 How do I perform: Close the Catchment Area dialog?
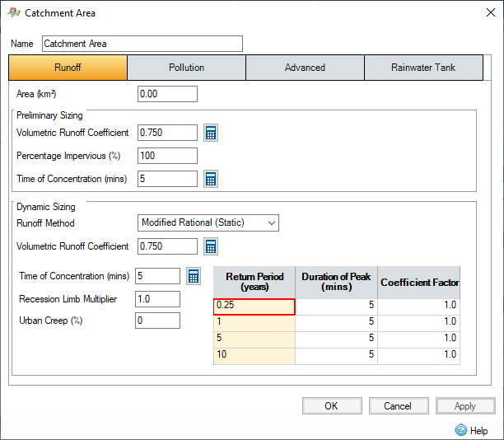pyautogui.click(x=491, y=12)
